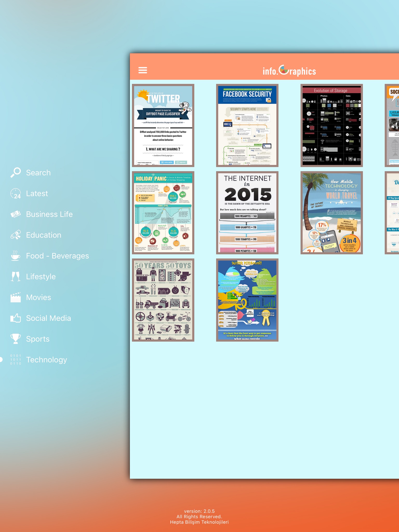The height and width of the screenshot is (532, 399).
Task: Open the Mobile Technology World Travel infographic
Action: 332,213
